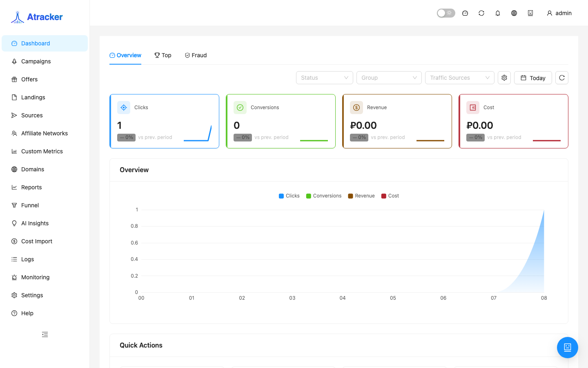Open the Group filter dropdown

coord(389,78)
